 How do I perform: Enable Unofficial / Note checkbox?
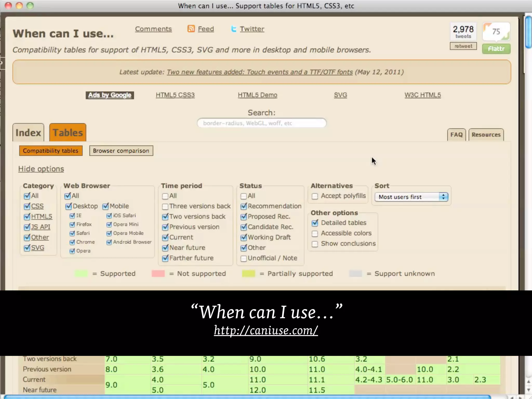coord(243,258)
